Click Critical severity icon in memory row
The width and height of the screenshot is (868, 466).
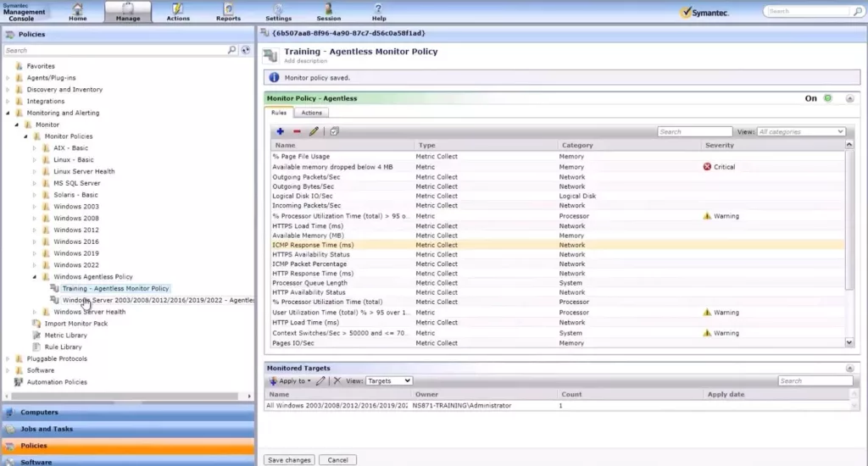pos(707,167)
